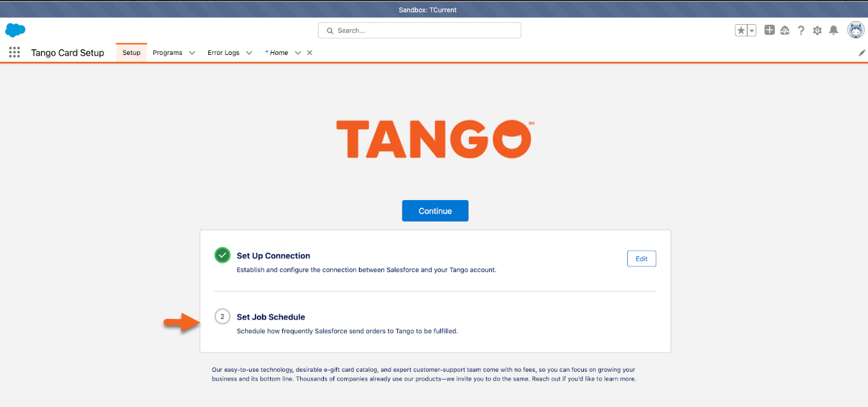
Task: Open Salesforce Help via question mark icon
Action: 801,30
